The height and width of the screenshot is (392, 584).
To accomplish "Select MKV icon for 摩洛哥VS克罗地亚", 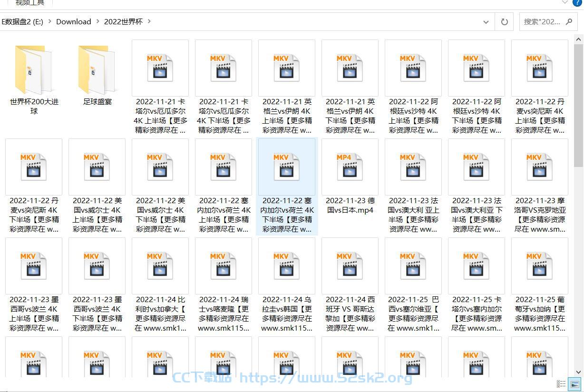I will 540,167.
